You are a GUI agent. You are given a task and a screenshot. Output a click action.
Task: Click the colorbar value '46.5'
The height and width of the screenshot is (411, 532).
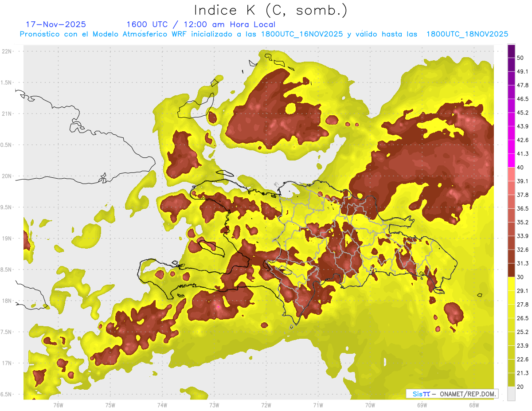tap(523, 99)
